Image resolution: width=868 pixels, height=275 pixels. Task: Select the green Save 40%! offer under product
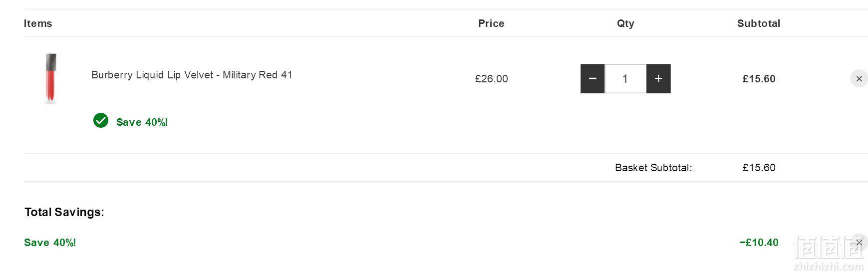[x=142, y=122]
